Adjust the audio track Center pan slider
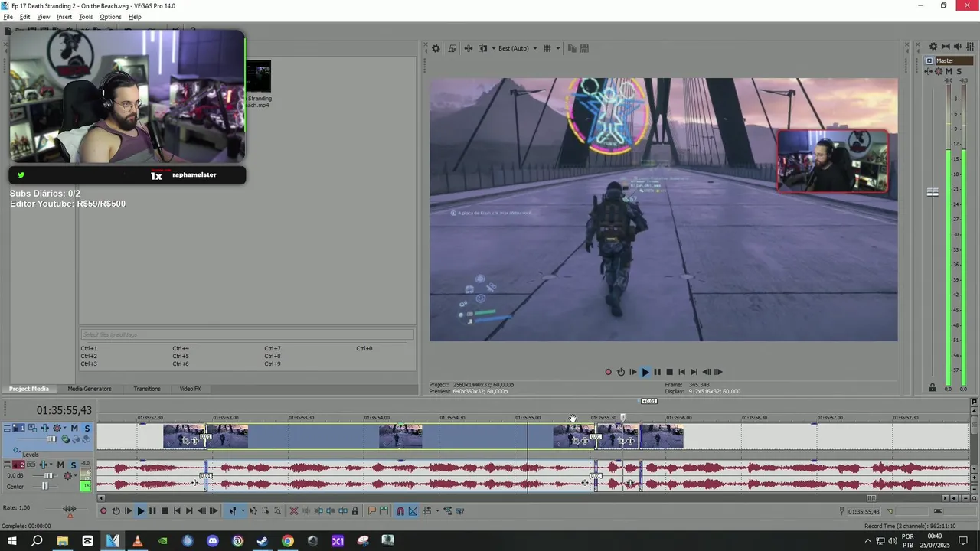The image size is (980, 551). (x=45, y=486)
